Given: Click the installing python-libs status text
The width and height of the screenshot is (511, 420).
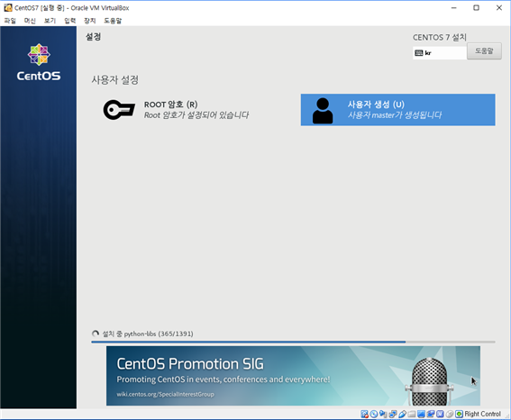Looking at the screenshot, I should [148, 333].
